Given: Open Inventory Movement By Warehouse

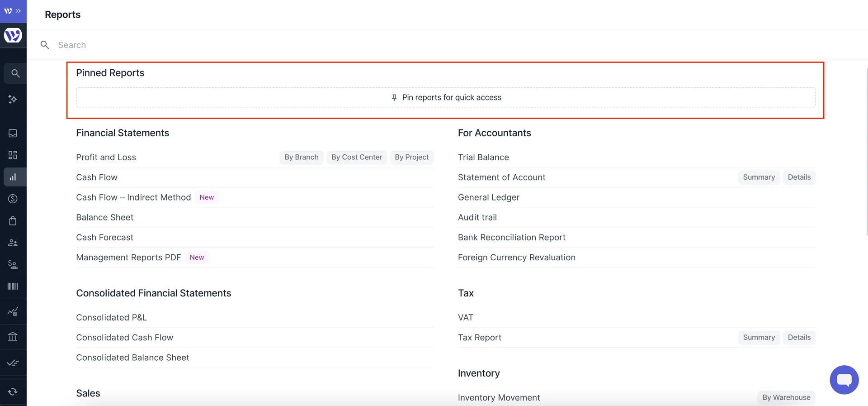Looking at the screenshot, I should 787,397.
